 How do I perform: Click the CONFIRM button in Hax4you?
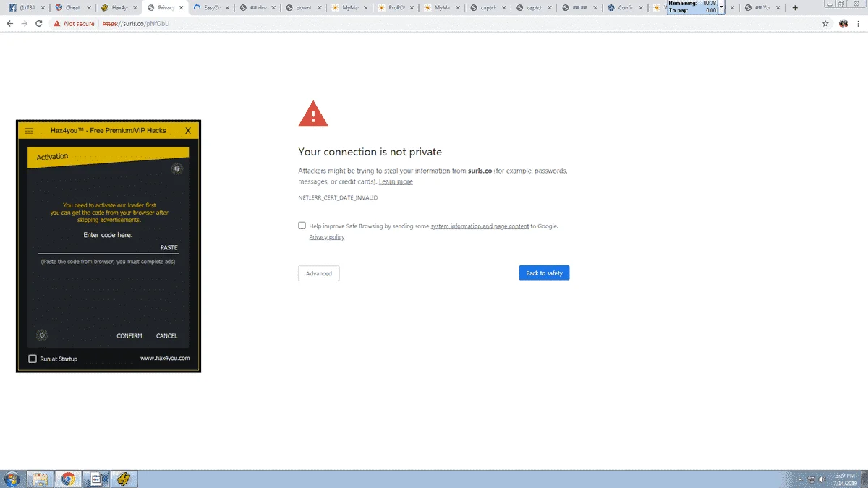coord(129,335)
